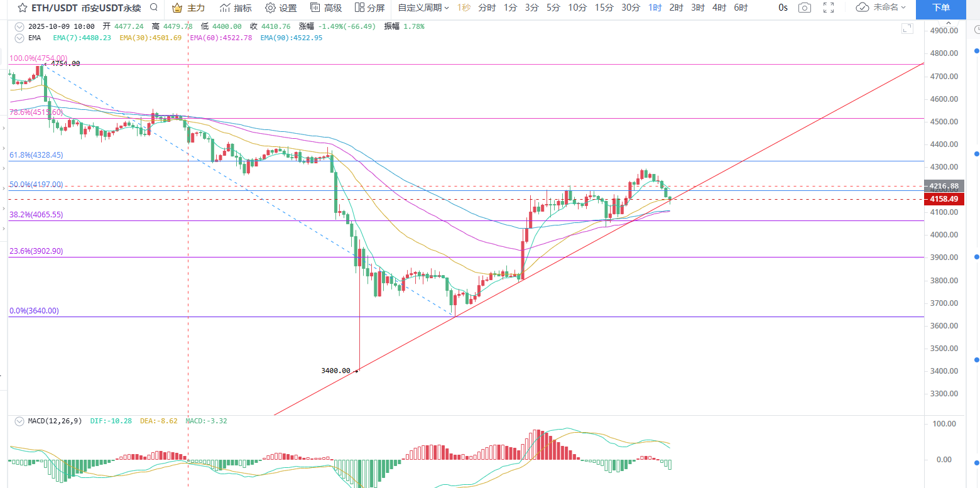Maximize the main chart pane
The width and height of the screenshot is (980, 488).
(907, 28)
